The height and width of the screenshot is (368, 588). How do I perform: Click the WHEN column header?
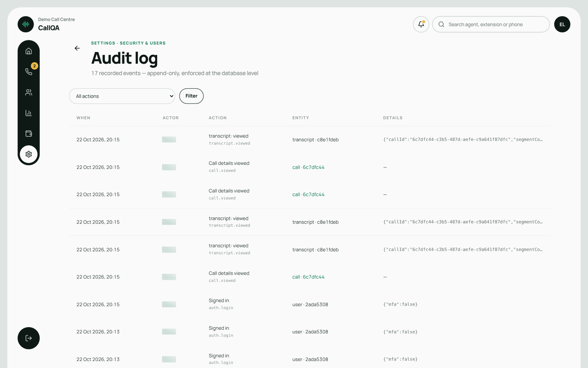[83, 118]
